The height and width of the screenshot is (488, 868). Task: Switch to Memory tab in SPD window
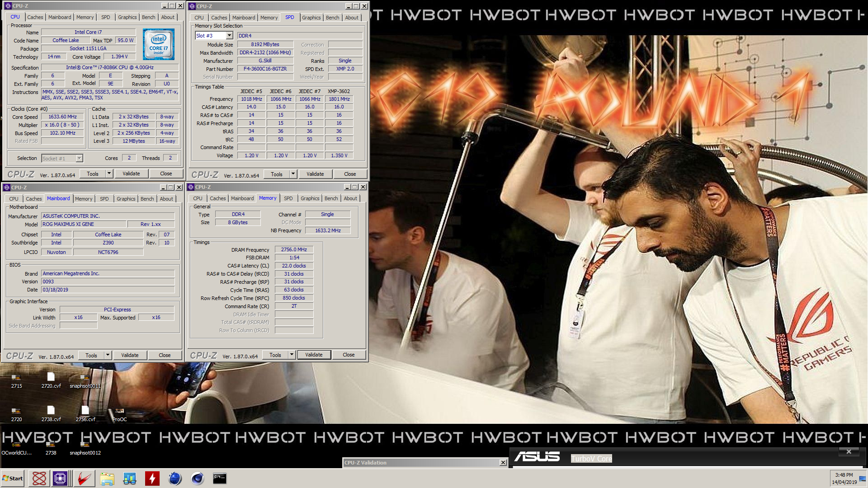tap(269, 18)
